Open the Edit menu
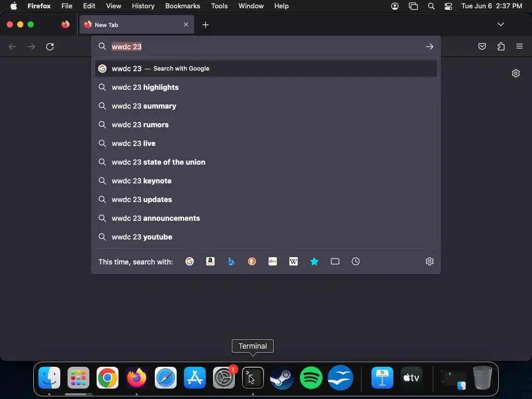The width and height of the screenshot is (532, 399). click(x=89, y=6)
